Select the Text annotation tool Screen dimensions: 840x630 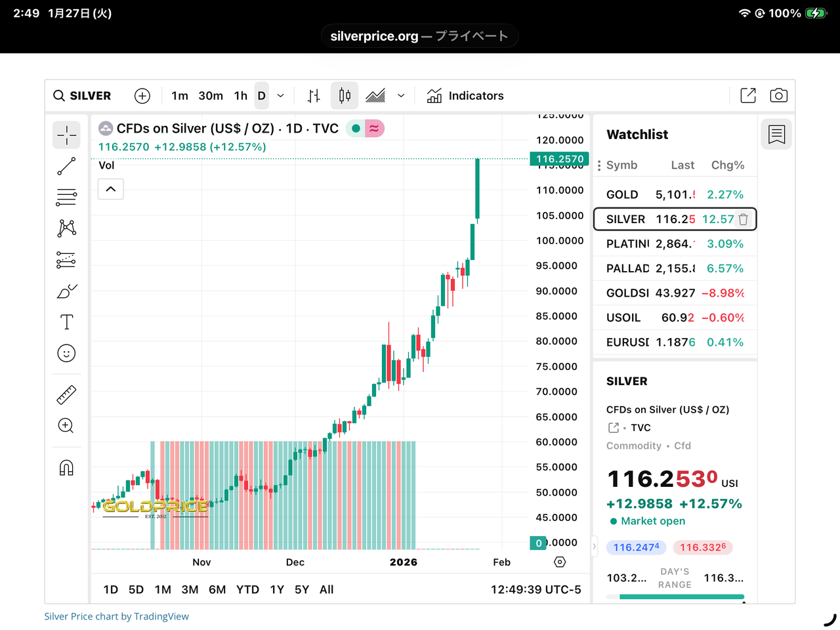[x=66, y=322]
